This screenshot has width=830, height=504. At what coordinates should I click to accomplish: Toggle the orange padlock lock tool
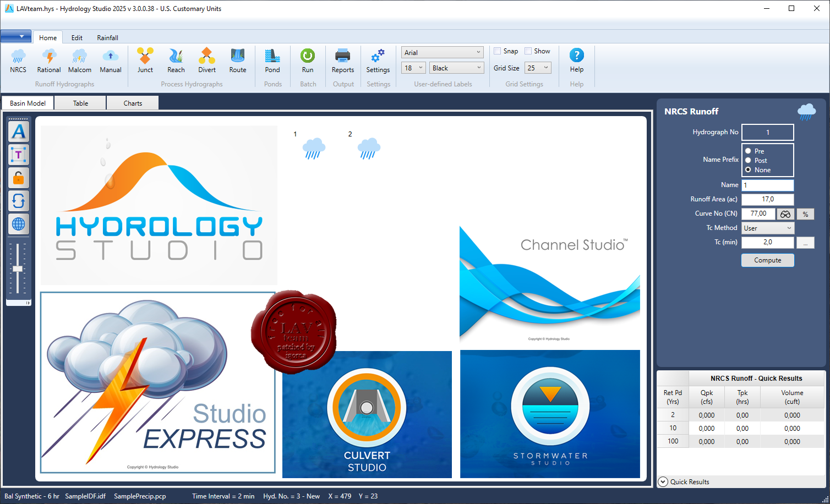19,178
